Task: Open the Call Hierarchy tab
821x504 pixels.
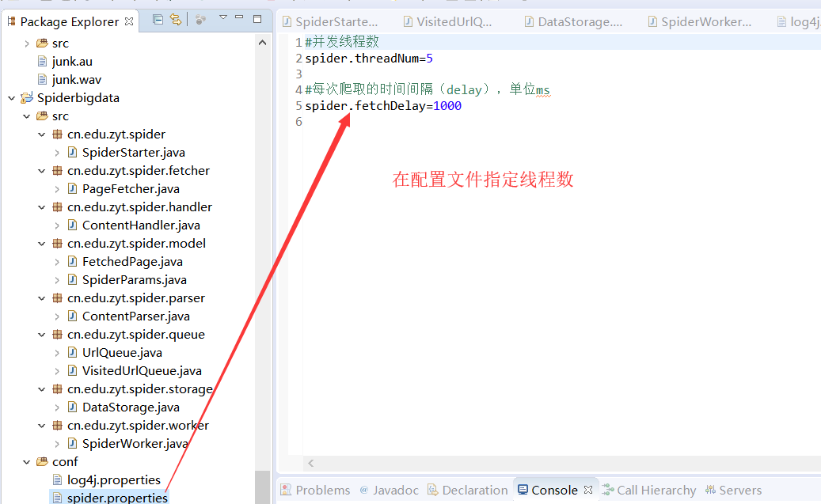Action: 649,490
